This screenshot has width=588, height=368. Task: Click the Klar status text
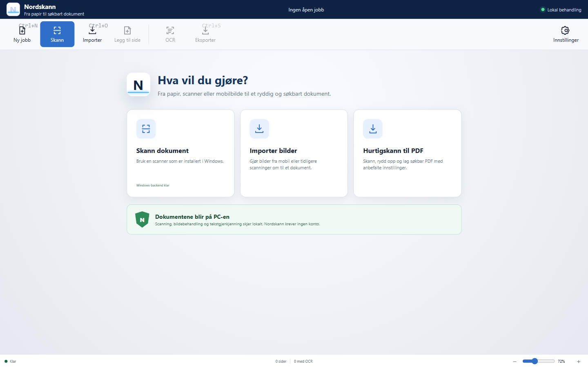click(x=13, y=361)
